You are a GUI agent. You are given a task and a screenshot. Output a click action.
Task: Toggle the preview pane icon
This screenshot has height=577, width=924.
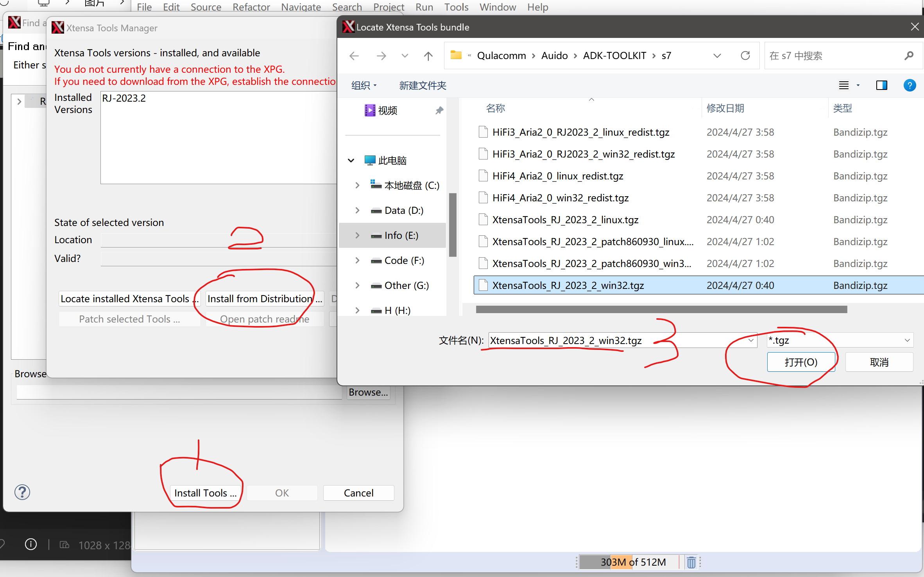pos(882,85)
